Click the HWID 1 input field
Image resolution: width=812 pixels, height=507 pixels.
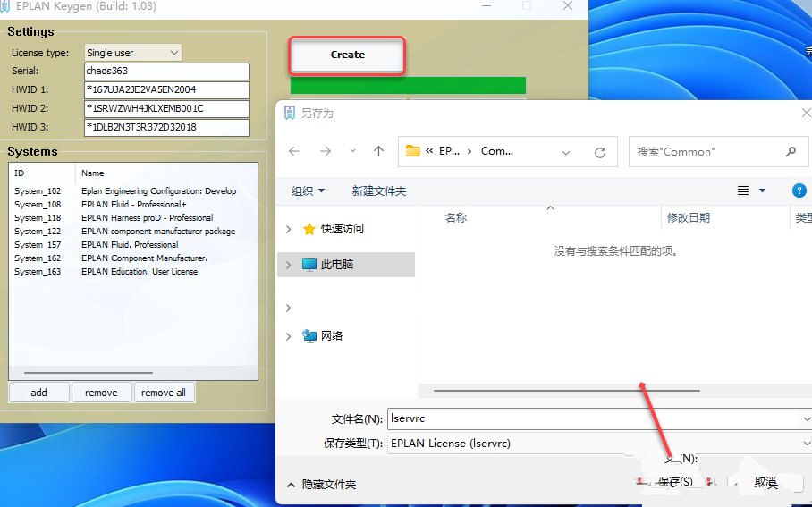(166, 89)
